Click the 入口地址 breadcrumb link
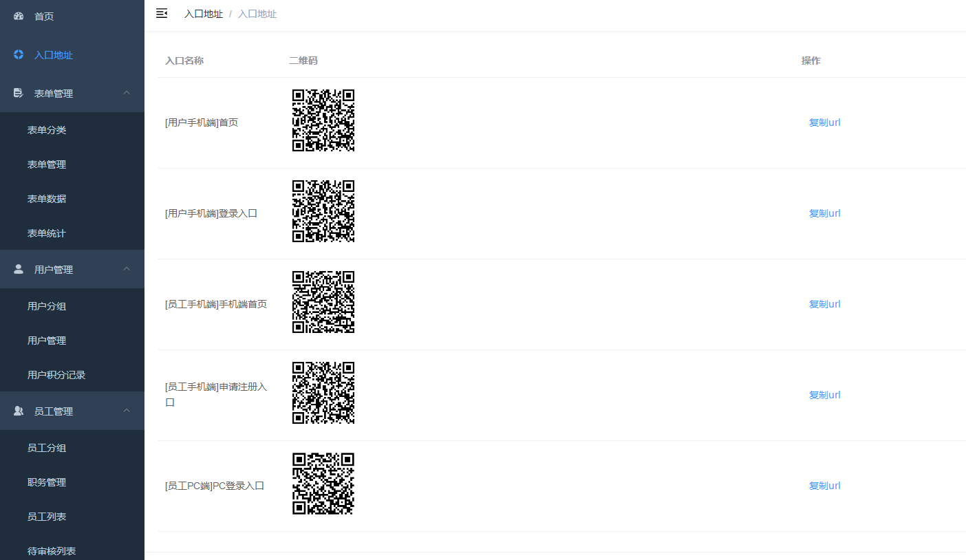Viewport: 966px width, 560px height. click(204, 13)
